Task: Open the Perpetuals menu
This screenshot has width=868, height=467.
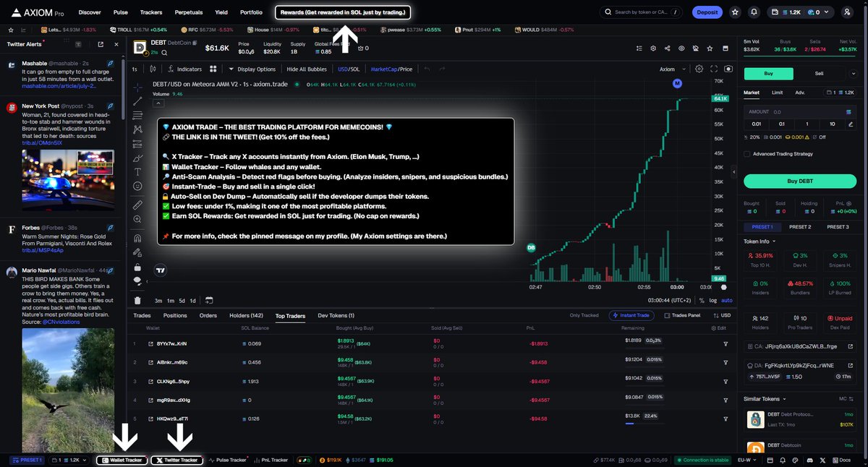Action: tap(189, 12)
